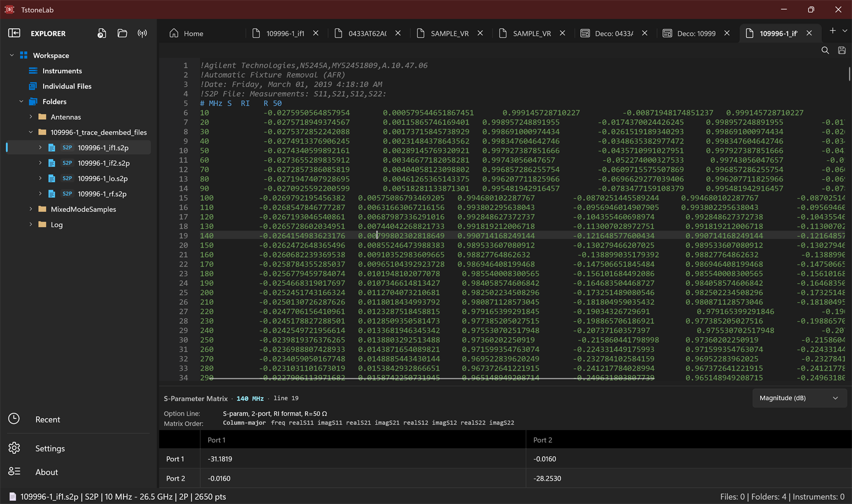Click the Port 1 / Port 1 value -31.1819

tap(220, 459)
